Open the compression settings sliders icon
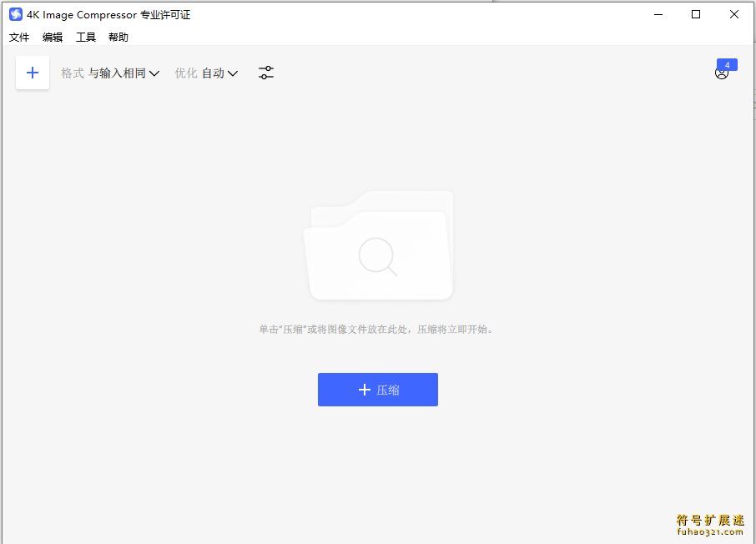Screen dimensions: 756x544 point(266,73)
